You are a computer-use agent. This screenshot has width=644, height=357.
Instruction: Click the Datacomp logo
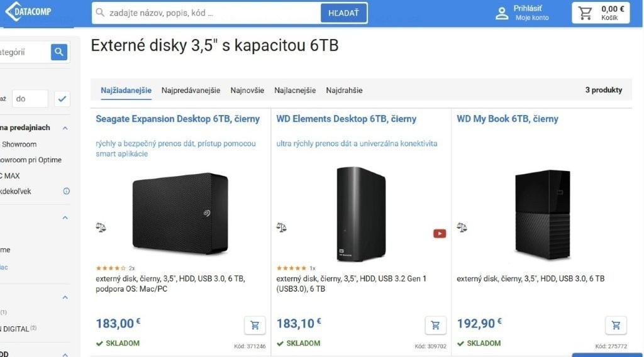(x=28, y=12)
